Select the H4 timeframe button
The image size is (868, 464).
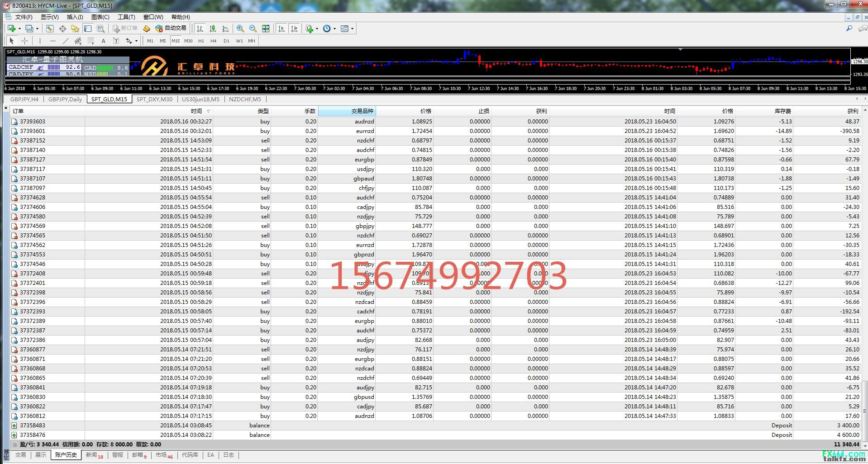point(214,41)
